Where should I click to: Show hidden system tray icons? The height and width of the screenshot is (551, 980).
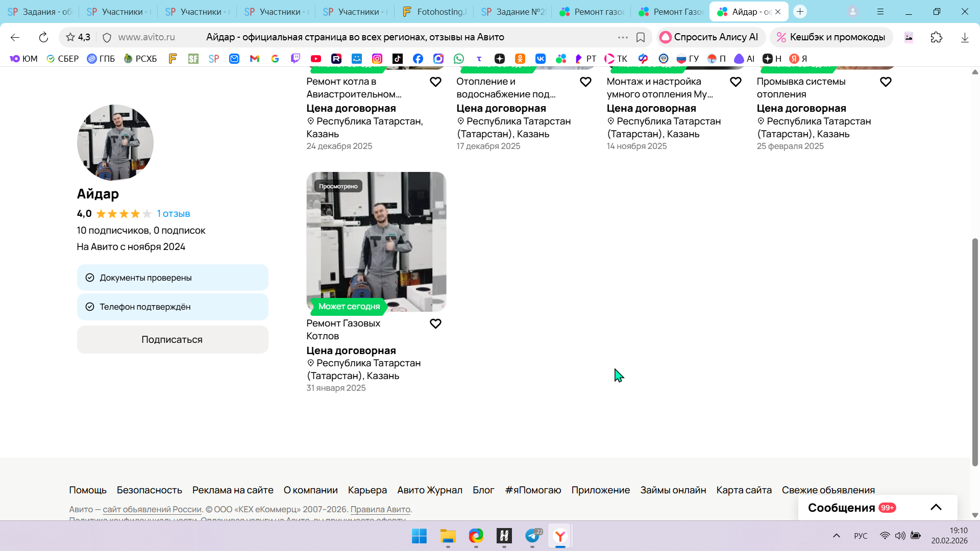point(837,536)
